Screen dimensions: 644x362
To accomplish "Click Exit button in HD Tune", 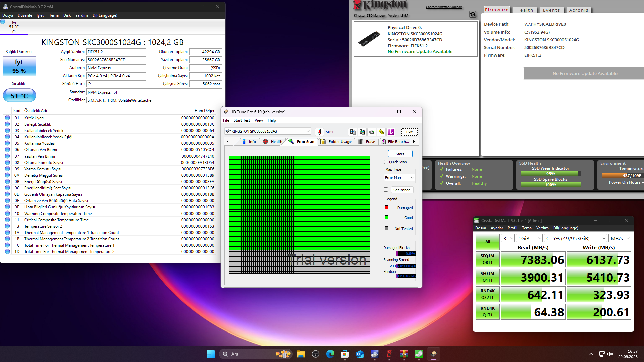I will (x=409, y=132).
